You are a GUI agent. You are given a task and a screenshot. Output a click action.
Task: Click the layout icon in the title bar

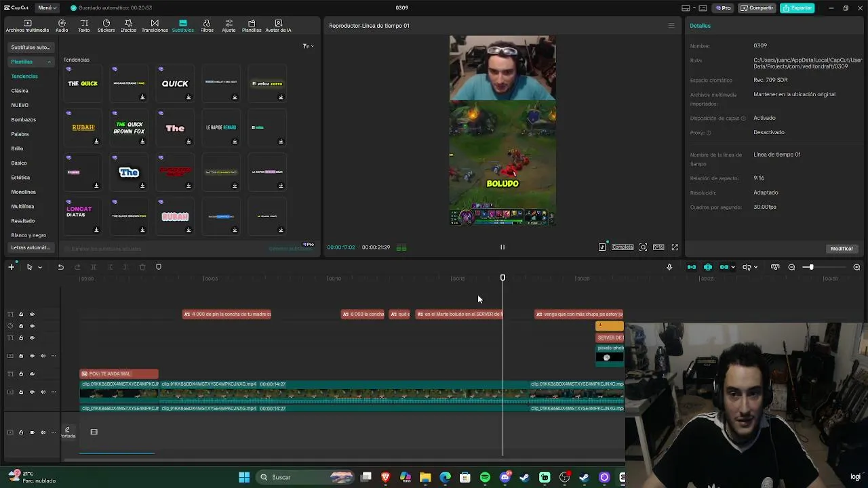[686, 8]
